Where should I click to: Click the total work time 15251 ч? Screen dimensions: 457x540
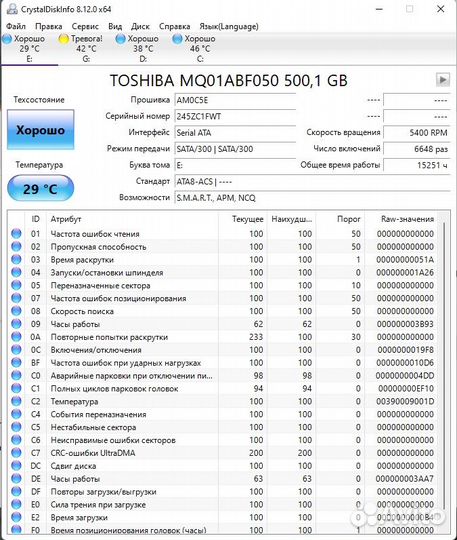[417, 165]
